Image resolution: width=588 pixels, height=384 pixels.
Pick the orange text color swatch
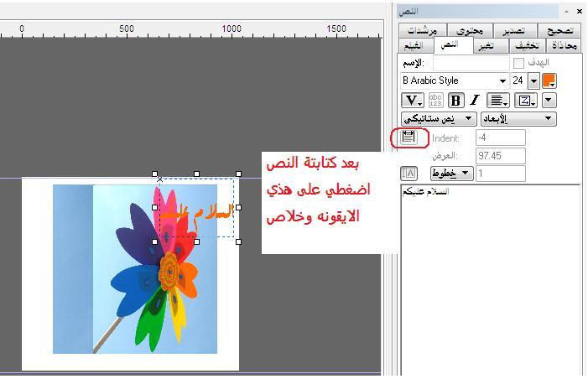pos(549,81)
